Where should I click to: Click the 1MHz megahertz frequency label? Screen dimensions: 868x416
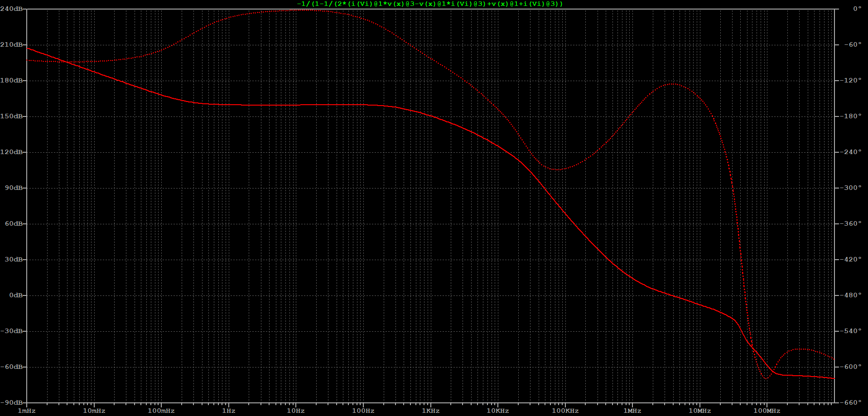click(632, 411)
